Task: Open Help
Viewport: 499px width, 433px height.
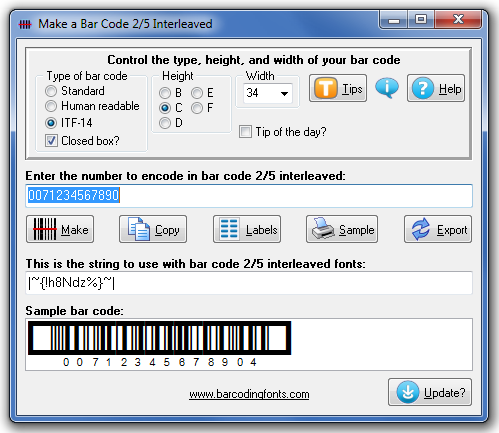Action: 436,88
